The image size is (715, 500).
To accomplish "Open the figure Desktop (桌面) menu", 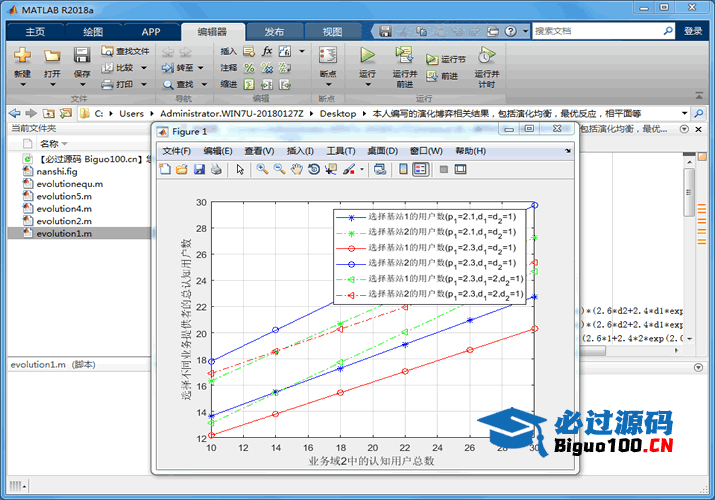I will tap(383, 151).
